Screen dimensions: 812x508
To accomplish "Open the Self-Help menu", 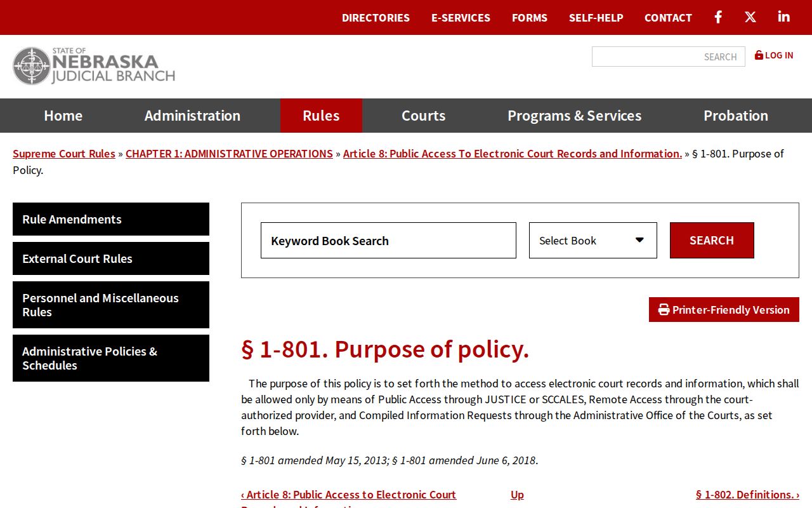I will (596, 18).
